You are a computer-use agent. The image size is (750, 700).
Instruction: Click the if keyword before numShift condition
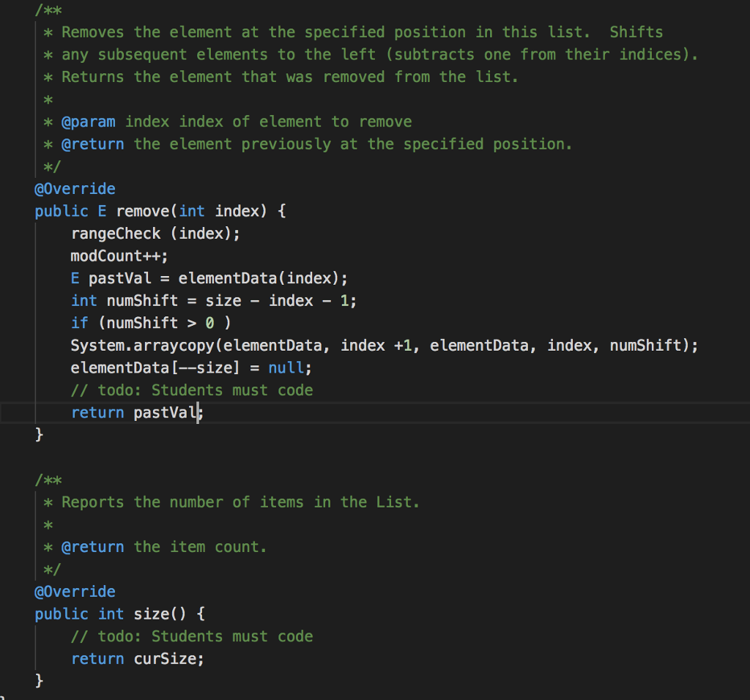[79, 323]
